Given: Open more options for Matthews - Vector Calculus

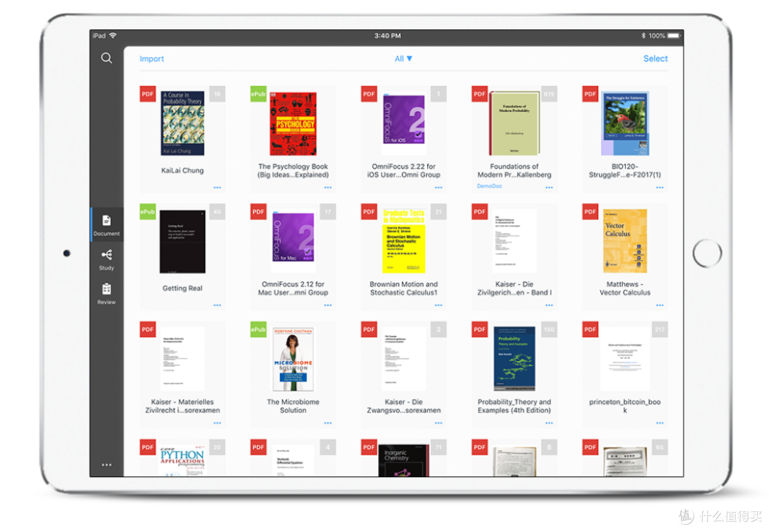Looking at the screenshot, I should pyautogui.click(x=659, y=306).
